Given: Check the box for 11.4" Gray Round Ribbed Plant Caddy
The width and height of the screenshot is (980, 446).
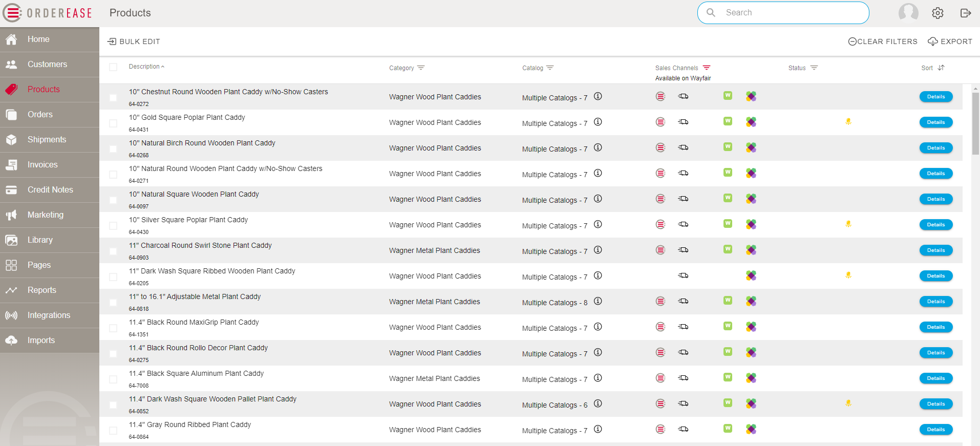Looking at the screenshot, I should (113, 431).
